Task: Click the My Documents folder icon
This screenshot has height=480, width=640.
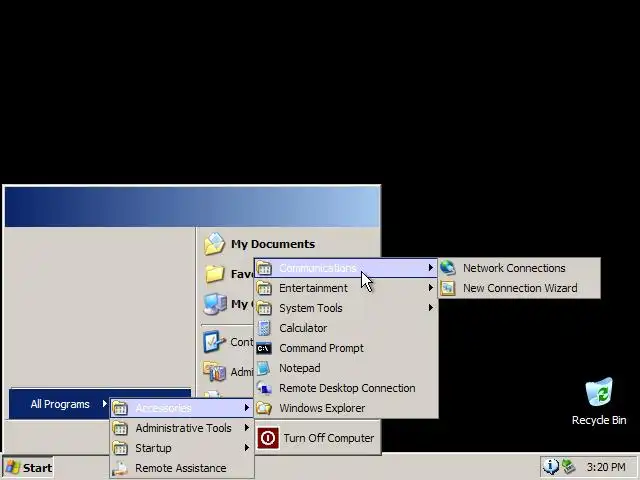Action: point(214,244)
